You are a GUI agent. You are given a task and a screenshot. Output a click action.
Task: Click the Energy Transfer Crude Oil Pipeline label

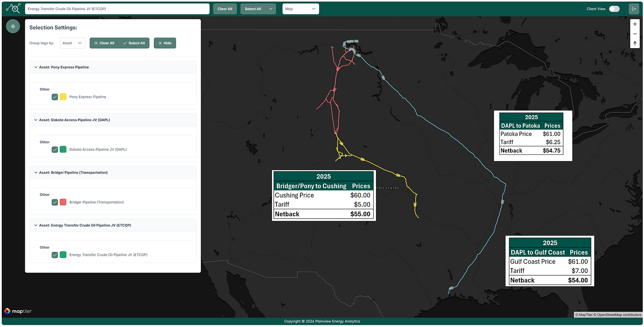click(108, 255)
